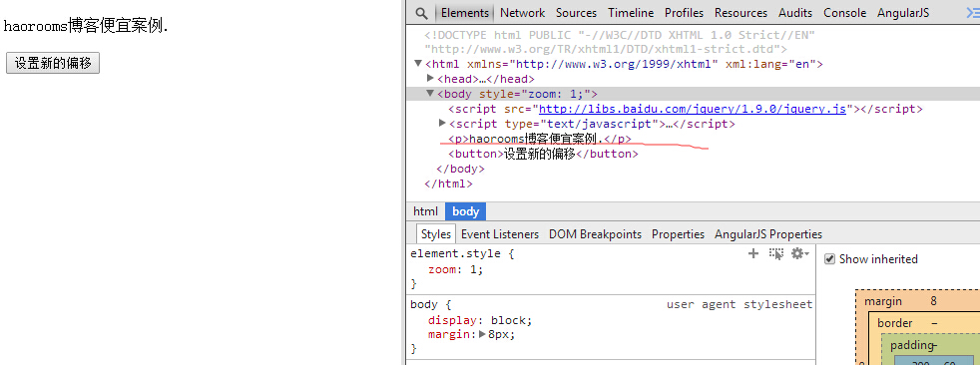Expand the head element node
Screen dimensions: 980x365
tap(430, 78)
